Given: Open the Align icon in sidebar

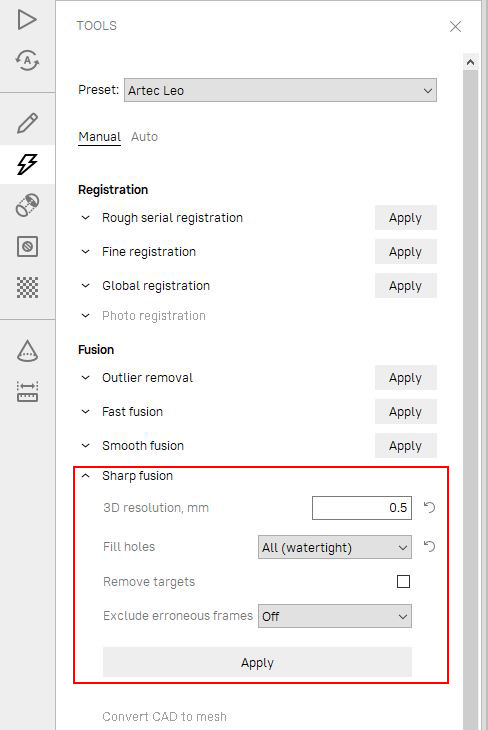Looking at the screenshot, I should point(27,205).
